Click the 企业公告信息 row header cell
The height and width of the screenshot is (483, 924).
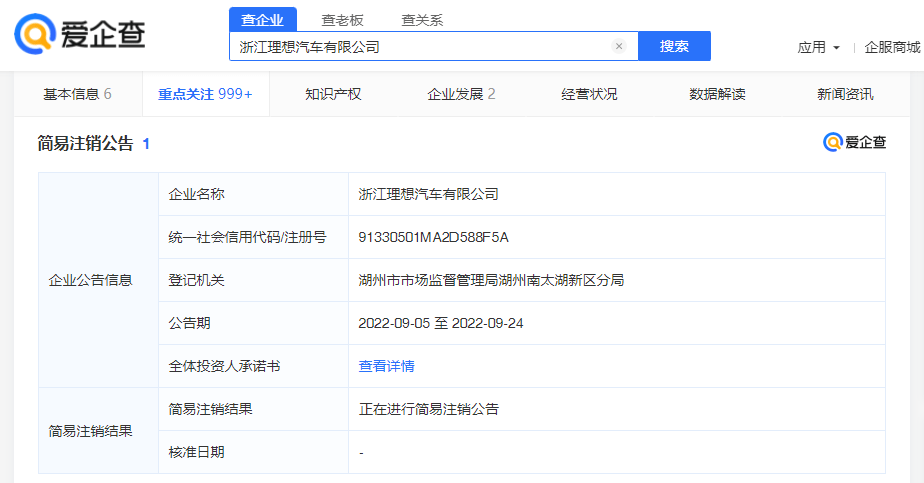click(x=98, y=280)
